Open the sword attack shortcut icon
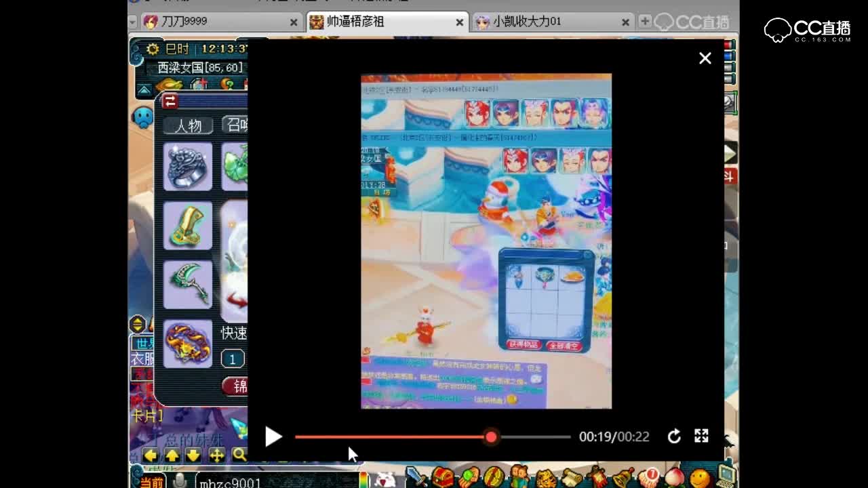 [416, 477]
